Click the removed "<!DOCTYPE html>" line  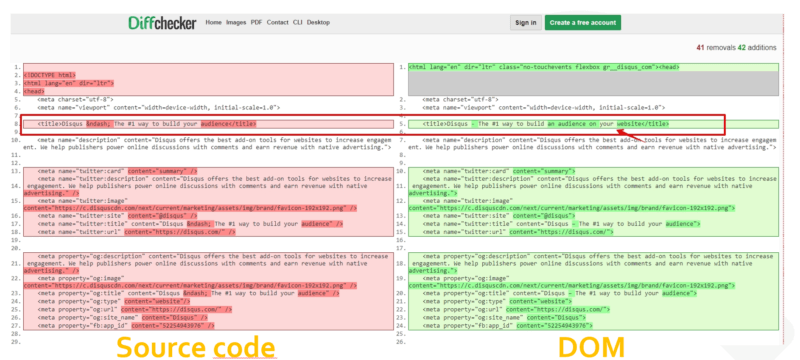49,75
